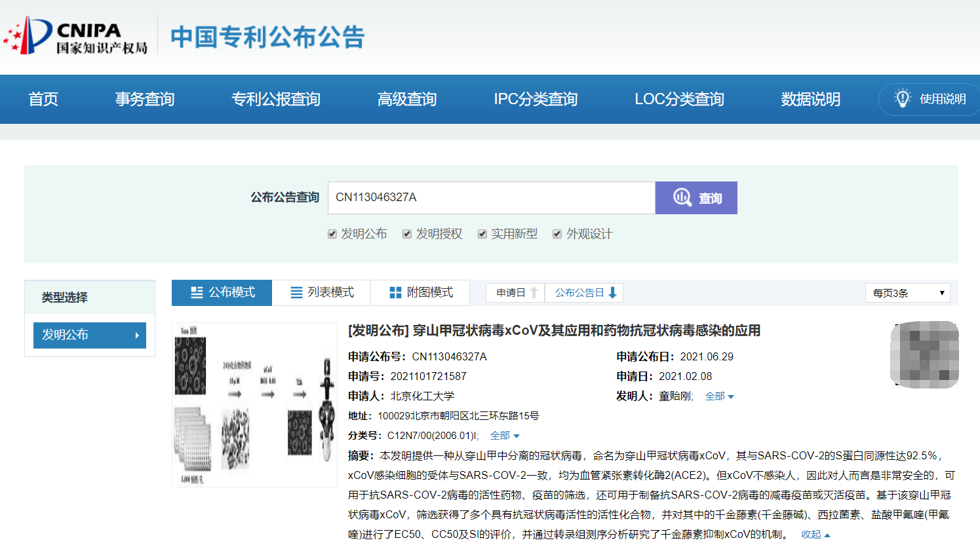
Task: Expand 全部 inventors list next to 发明人
Action: click(719, 396)
